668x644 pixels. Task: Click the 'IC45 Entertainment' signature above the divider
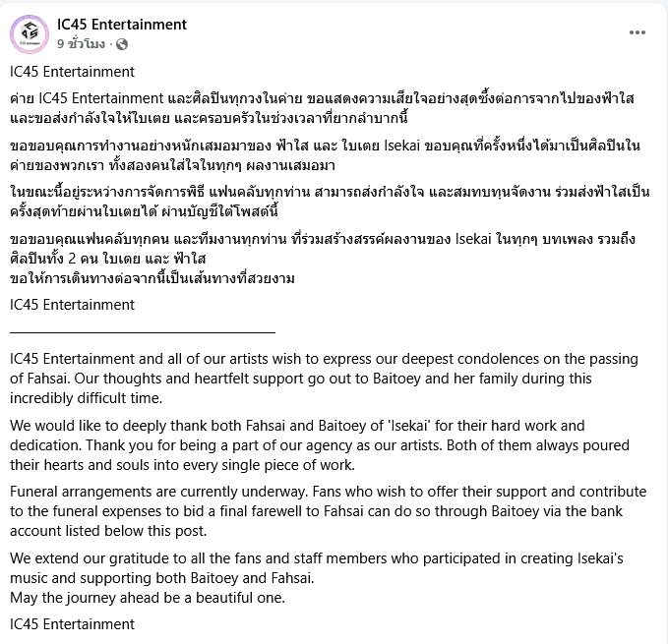[72, 305]
